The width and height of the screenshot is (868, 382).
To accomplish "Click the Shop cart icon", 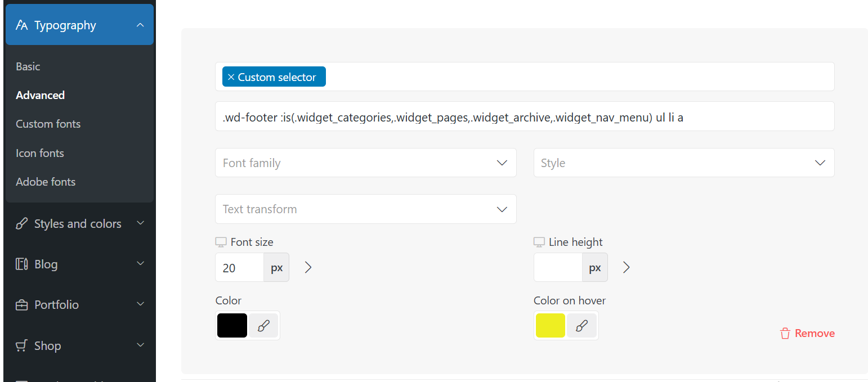I will tap(22, 345).
